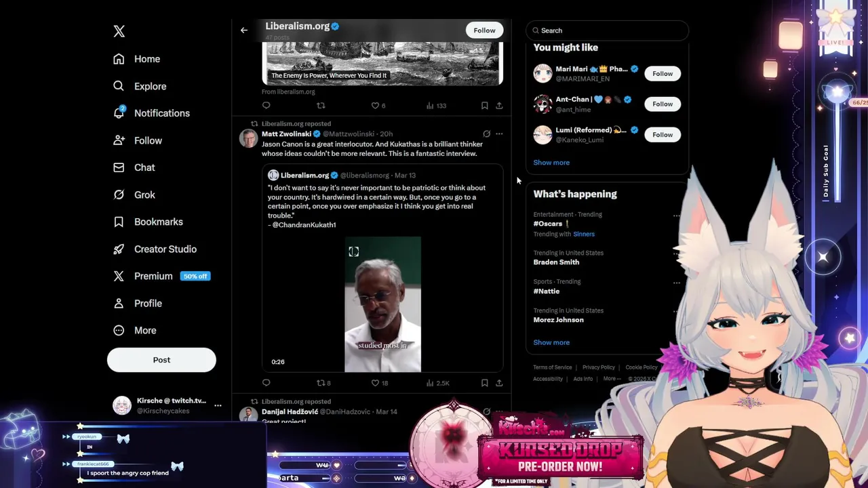
Task: Expand the footer More menu
Action: click(612, 379)
